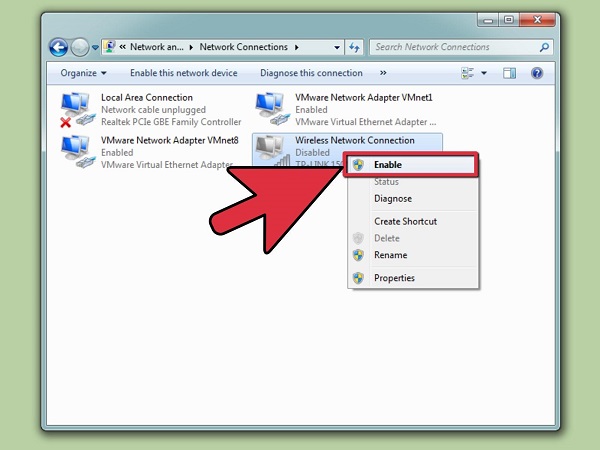Open Properties from the context menu

click(x=394, y=278)
